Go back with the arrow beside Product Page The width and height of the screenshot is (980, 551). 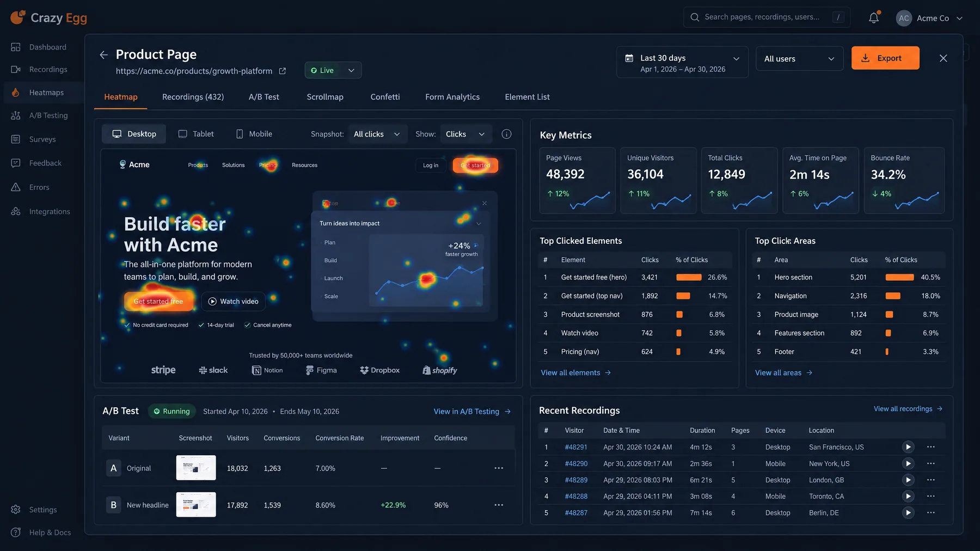click(103, 55)
